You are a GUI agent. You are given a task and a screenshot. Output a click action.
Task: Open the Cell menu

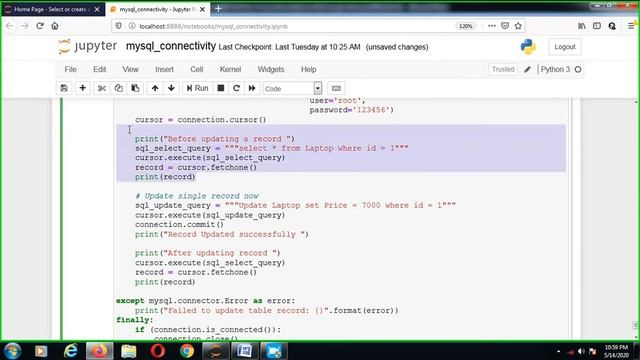pyautogui.click(x=196, y=69)
